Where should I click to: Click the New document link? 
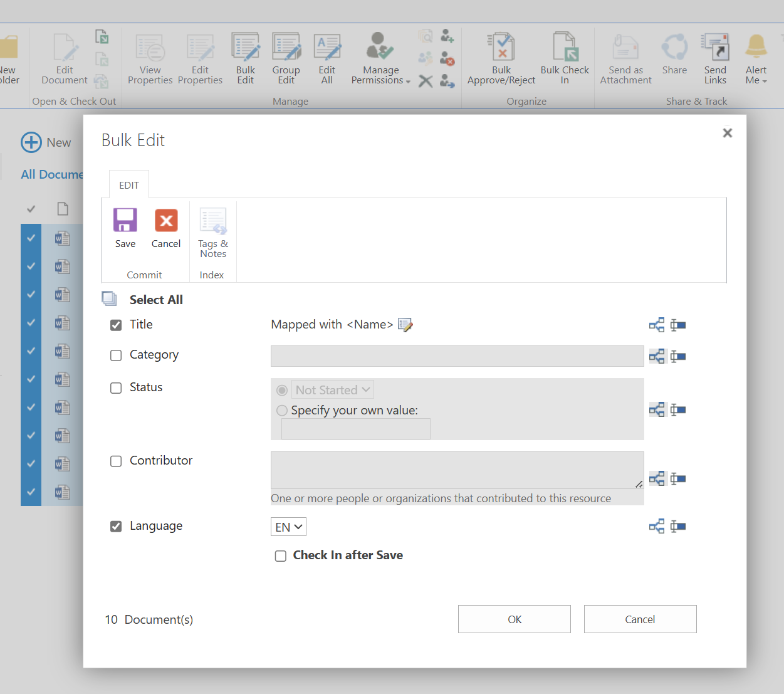[46, 142]
